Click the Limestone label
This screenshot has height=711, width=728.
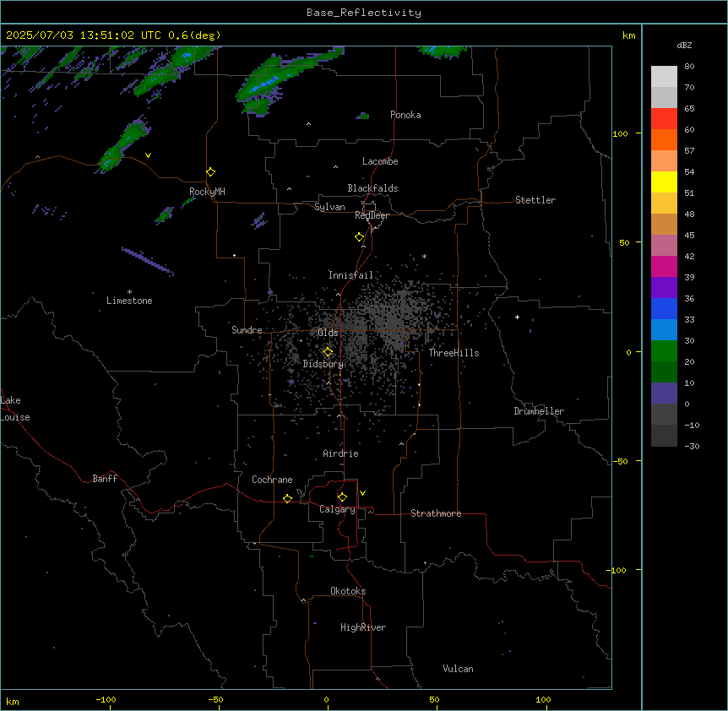pos(129,301)
